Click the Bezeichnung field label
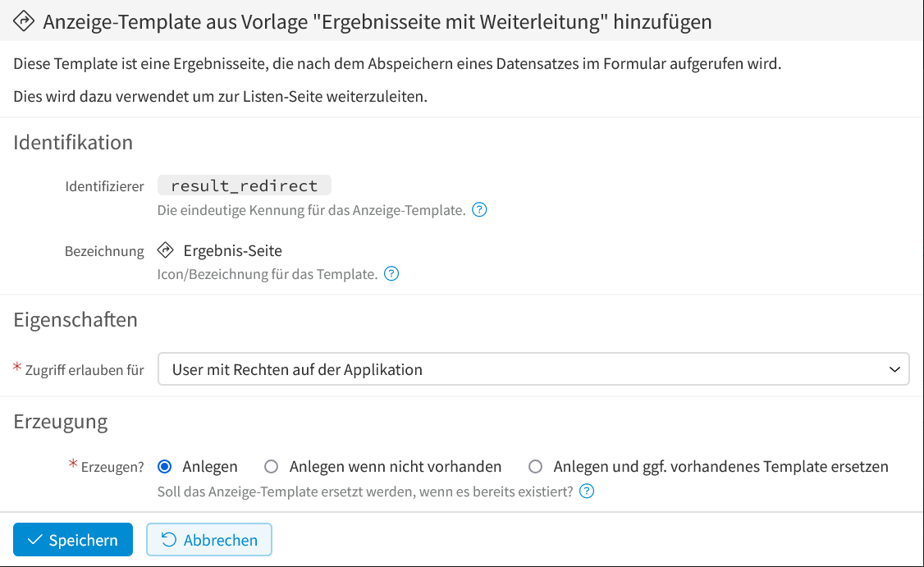The height and width of the screenshot is (567, 924). (104, 251)
